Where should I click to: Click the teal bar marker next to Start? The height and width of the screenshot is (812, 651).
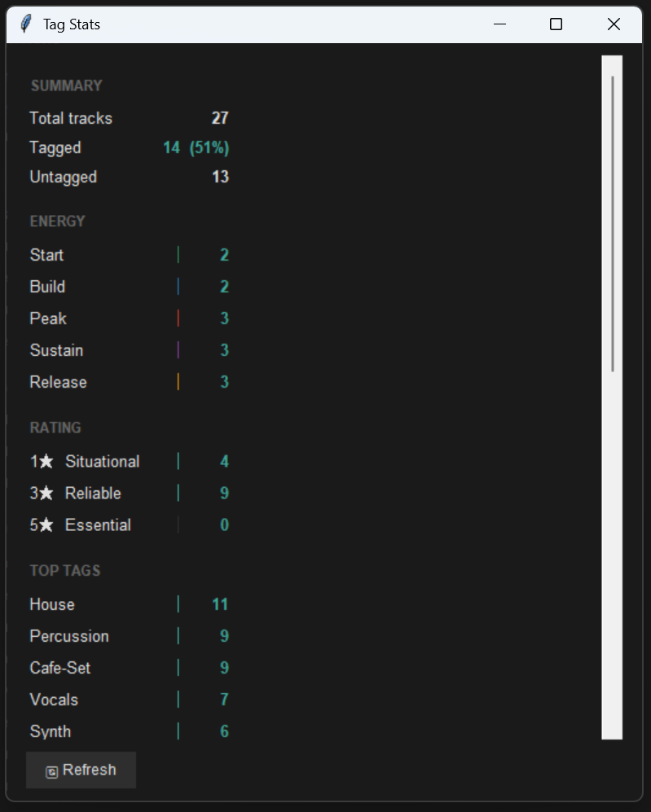point(178,254)
